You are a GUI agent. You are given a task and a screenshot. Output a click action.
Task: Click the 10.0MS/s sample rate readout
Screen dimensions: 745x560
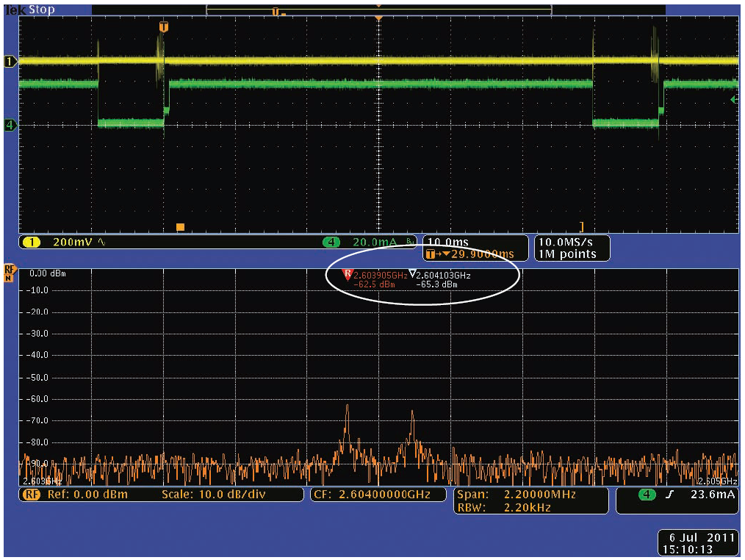564,242
